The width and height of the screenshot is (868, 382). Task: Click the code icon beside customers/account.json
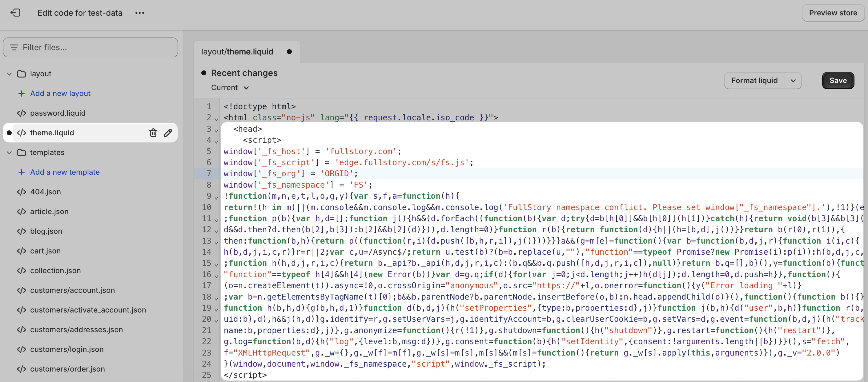tap(22, 290)
